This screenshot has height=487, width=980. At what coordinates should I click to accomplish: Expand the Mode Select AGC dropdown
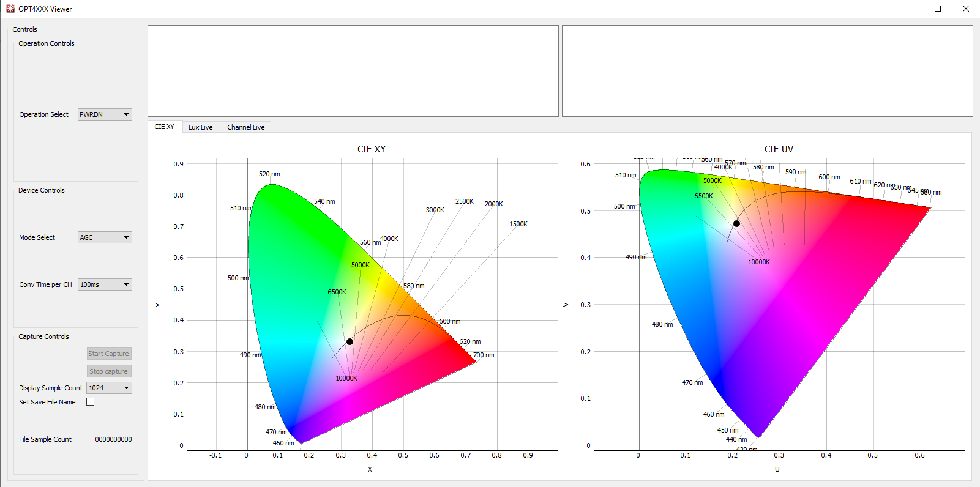[x=105, y=237]
